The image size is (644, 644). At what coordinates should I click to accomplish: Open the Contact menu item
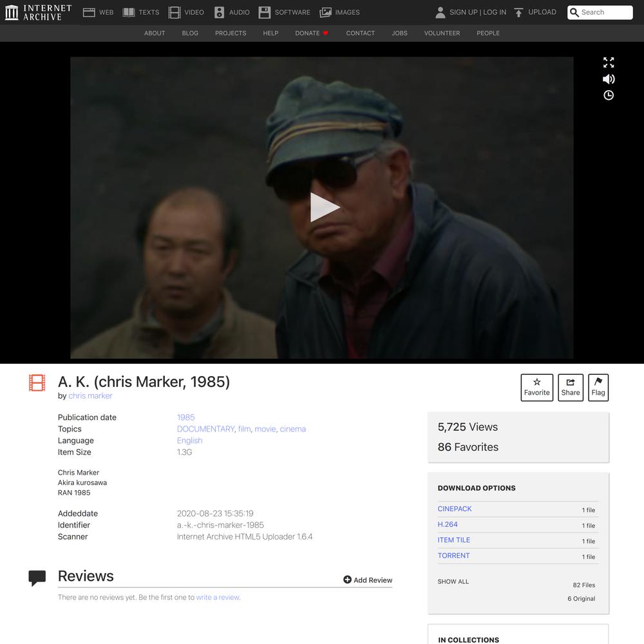coord(360,33)
